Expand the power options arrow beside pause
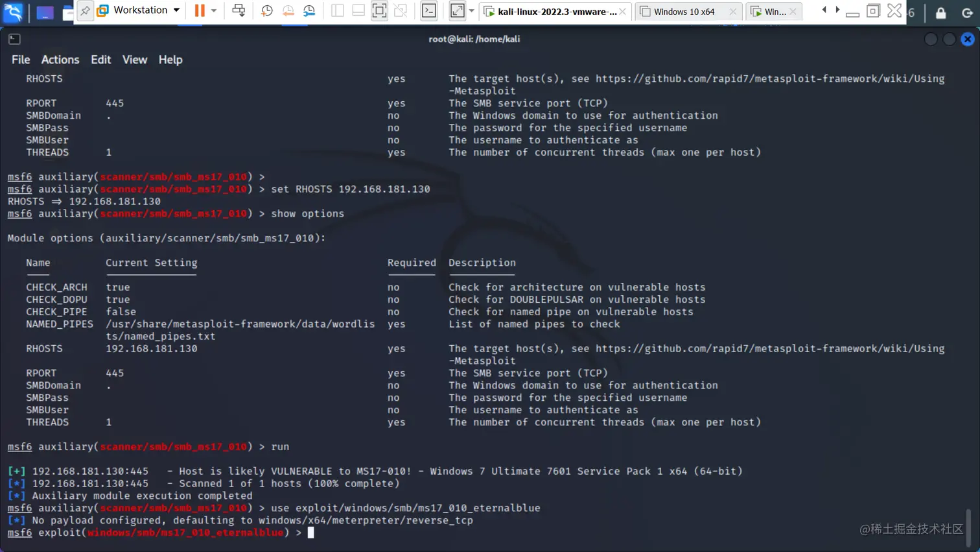 pyautogui.click(x=214, y=10)
